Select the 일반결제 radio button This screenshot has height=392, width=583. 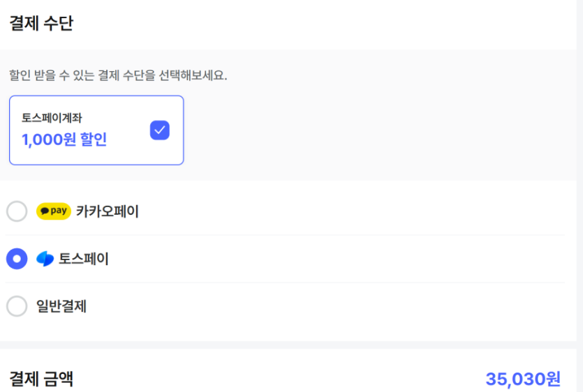click(17, 306)
